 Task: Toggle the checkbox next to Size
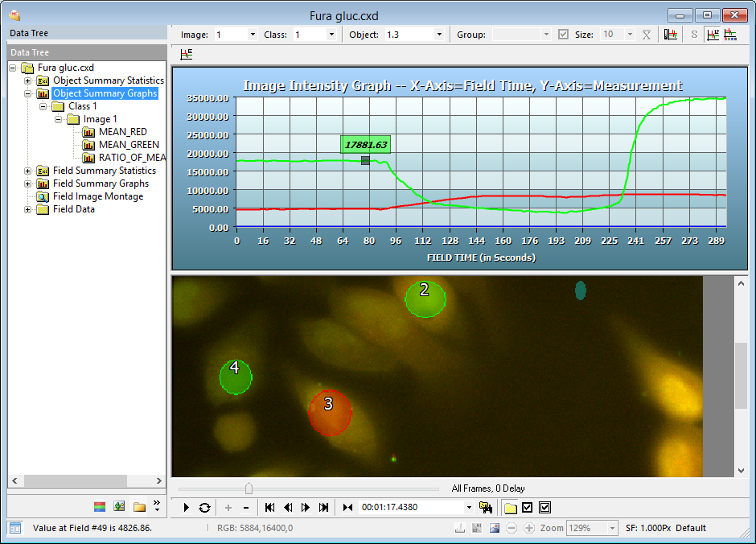pos(563,35)
